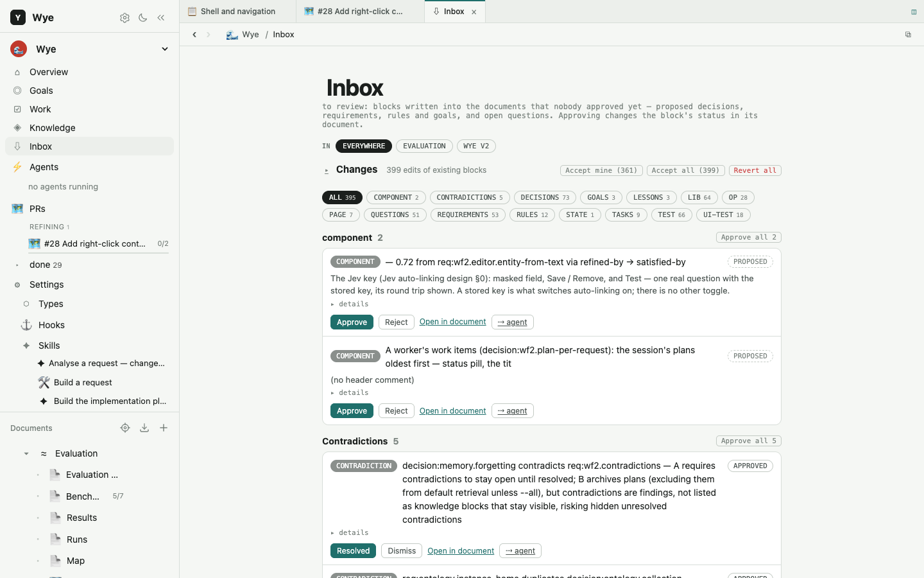Open PR #28 Add right-click in sidebar
This screenshot has height=578, width=924.
coord(94,244)
